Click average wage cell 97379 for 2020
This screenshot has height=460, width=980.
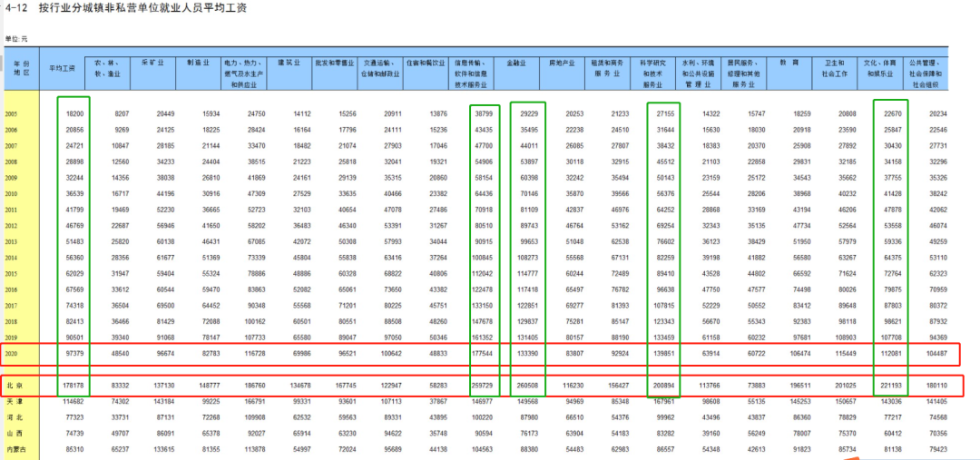[x=74, y=354]
